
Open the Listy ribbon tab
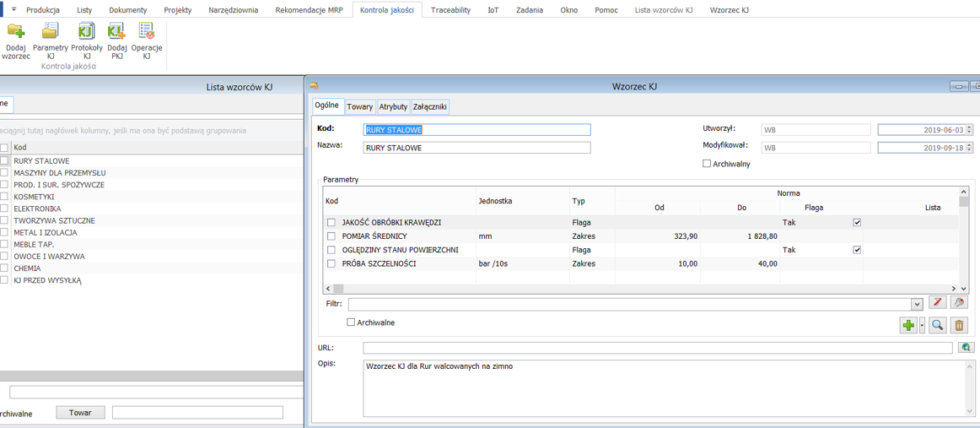pyautogui.click(x=83, y=10)
